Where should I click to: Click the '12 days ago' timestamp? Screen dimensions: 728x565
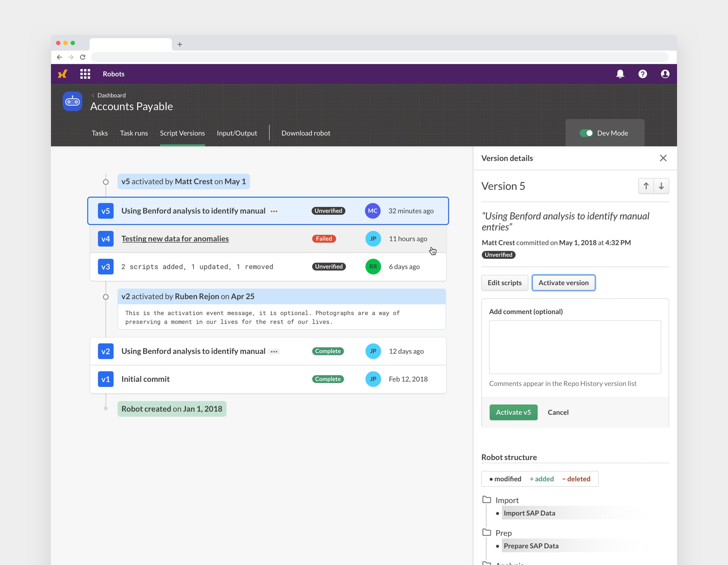coord(406,351)
